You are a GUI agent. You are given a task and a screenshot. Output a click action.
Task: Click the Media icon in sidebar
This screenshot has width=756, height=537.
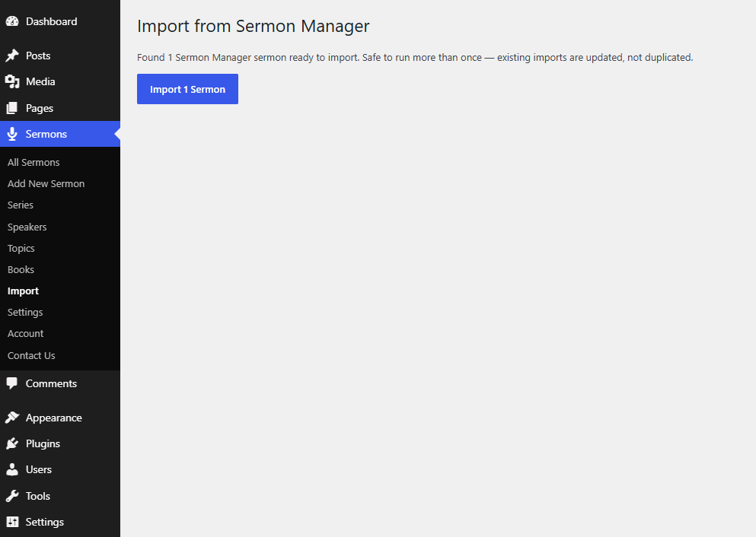coord(12,81)
